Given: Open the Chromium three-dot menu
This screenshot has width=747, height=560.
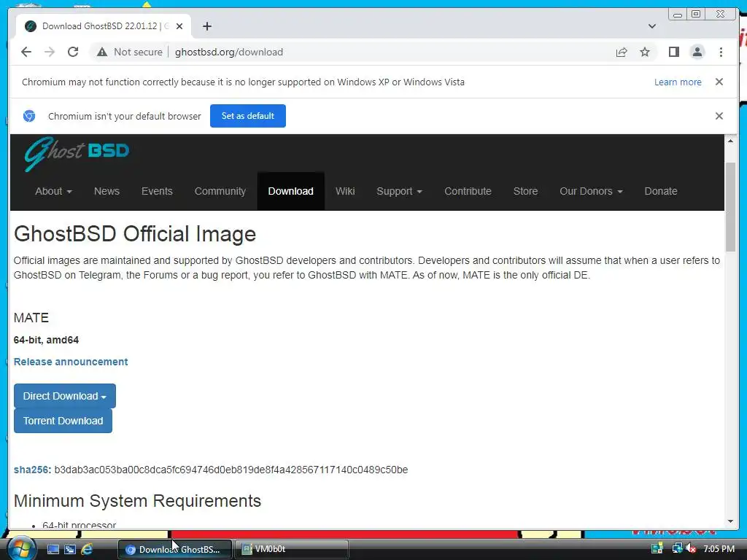Looking at the screenshot, I should [x=721, y=52].
